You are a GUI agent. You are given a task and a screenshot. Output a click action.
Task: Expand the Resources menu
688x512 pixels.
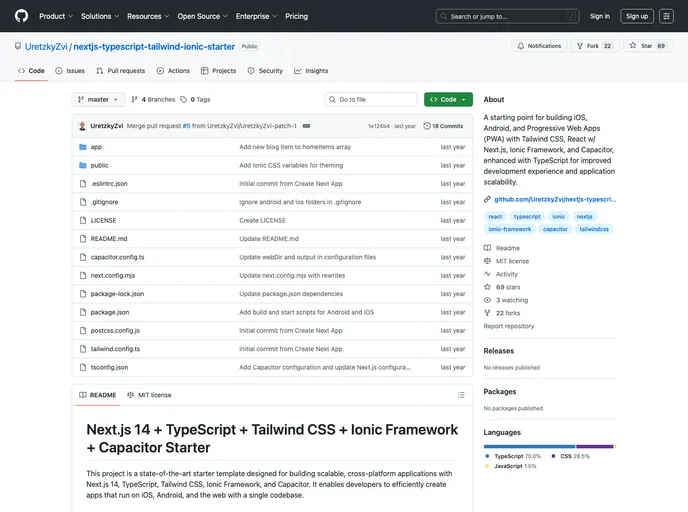(x=148, y=16)
